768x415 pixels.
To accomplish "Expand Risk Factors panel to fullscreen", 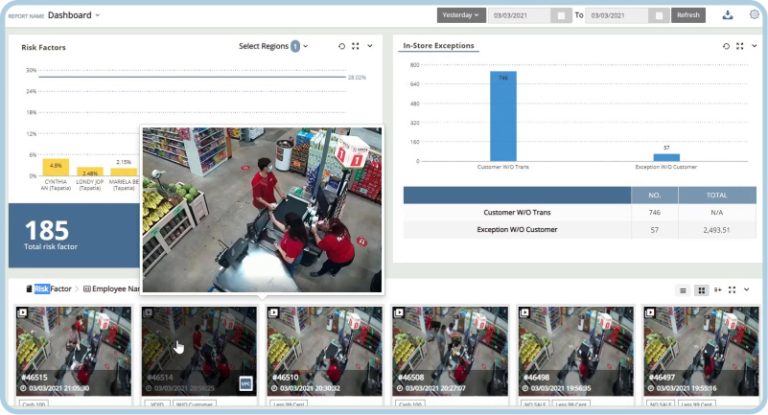I will pos(355,46).
